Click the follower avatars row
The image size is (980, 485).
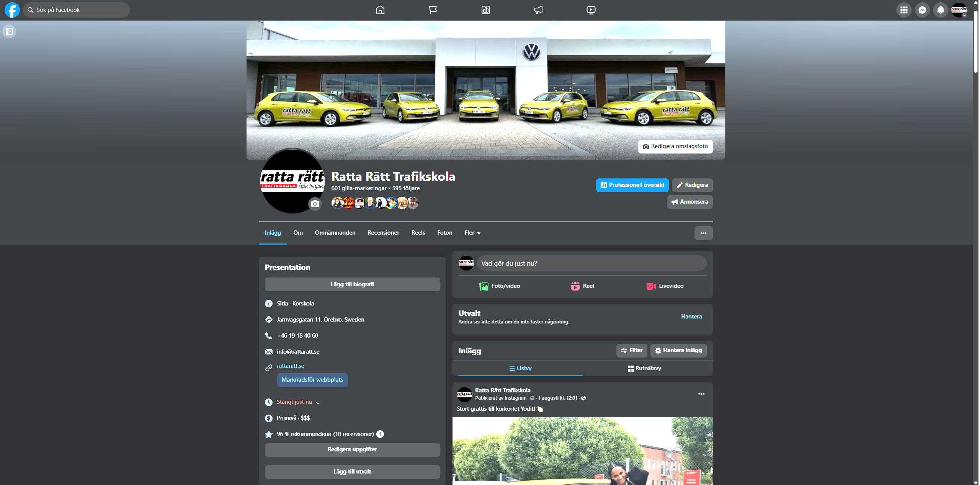(375, 202)
